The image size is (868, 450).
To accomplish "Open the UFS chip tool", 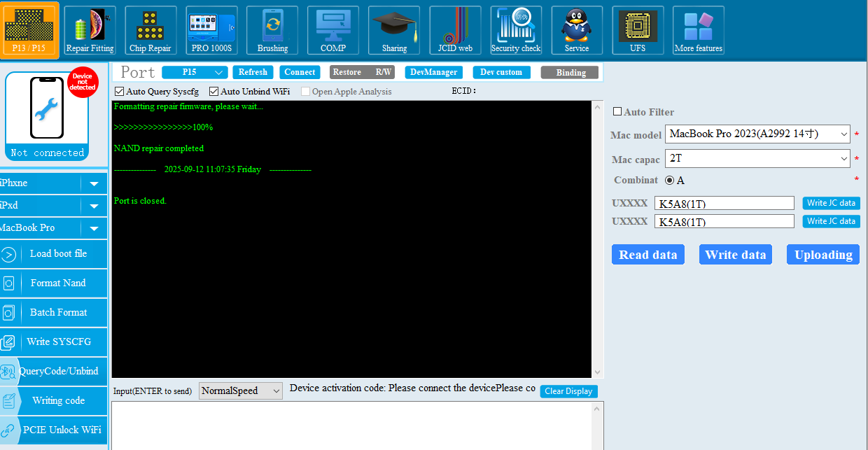I will click(638, 30).
